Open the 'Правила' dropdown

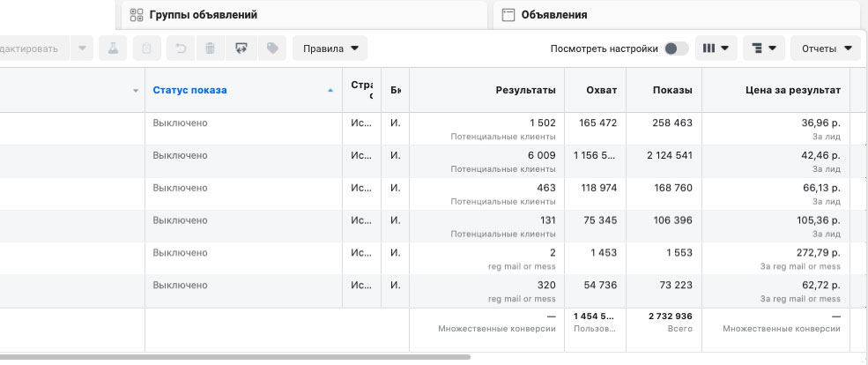pyautogui.click(x=330, y=48)
